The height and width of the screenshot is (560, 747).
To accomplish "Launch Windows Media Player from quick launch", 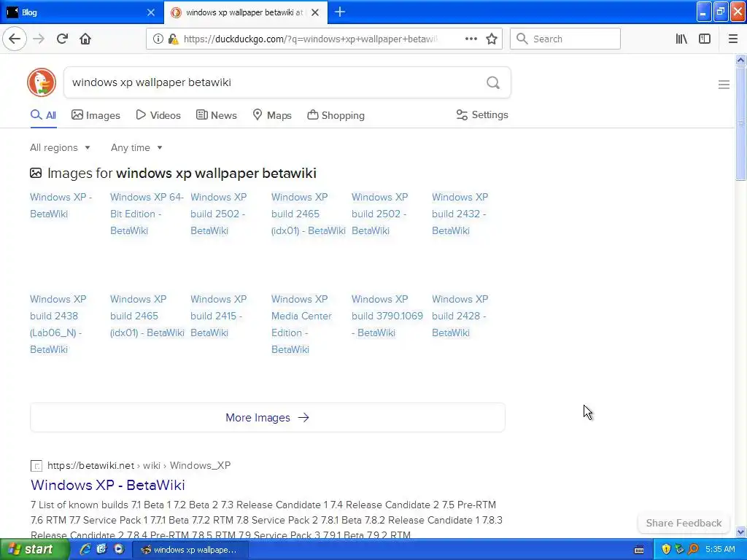I will click(119, 549).
